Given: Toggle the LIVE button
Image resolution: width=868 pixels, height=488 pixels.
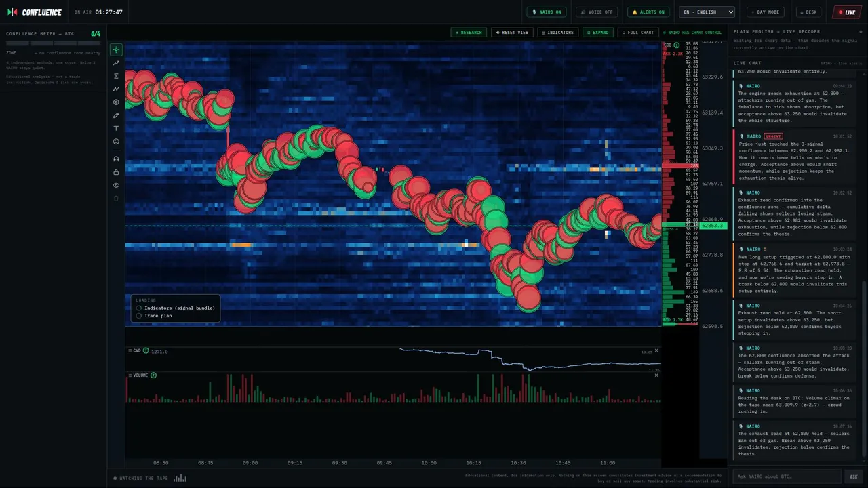Looking at the screenshot, I should click(847, 12).
